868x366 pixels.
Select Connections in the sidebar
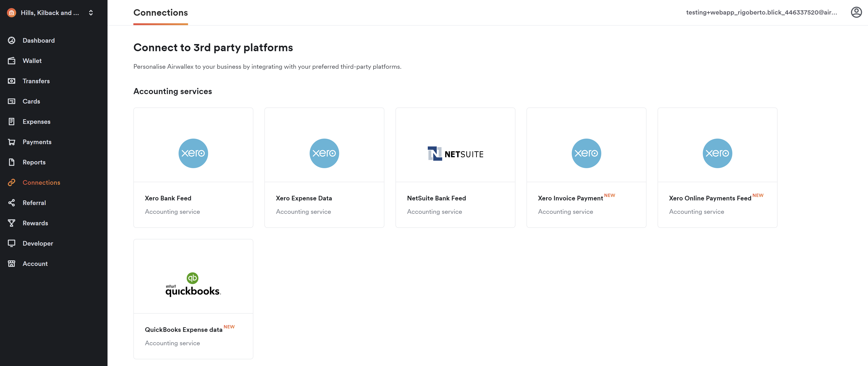42,182
